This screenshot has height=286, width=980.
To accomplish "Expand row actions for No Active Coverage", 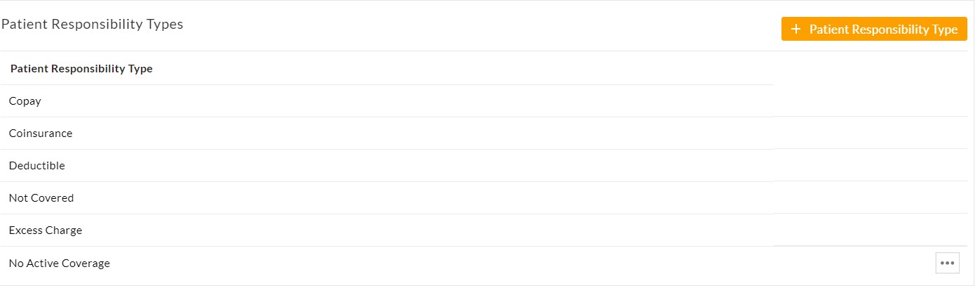I will pyautogui.click(x=947, y=263).
